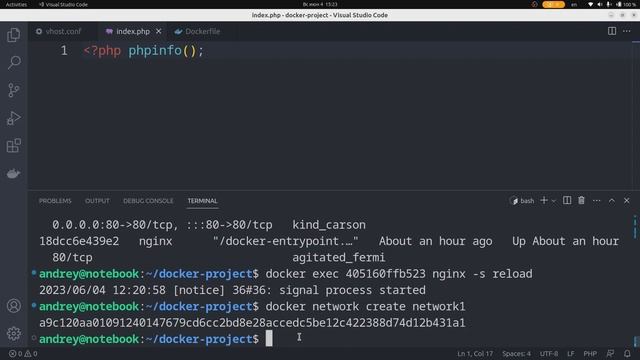Open the Manage gear icon

[13, 333]
